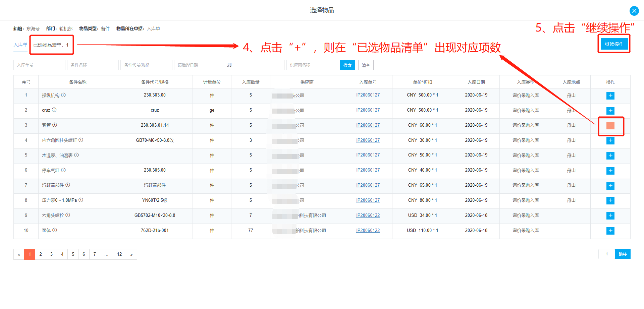Go to previous page with « arrow

(19, 254)
